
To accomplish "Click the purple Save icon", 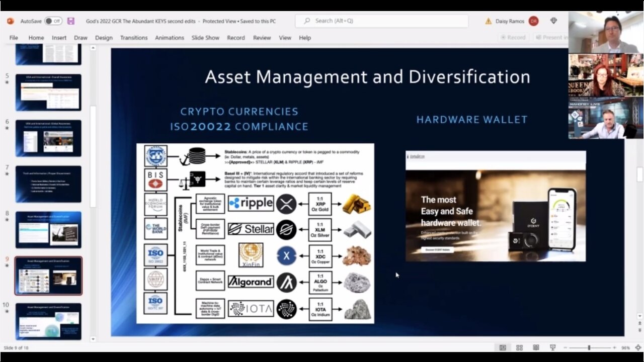I will pos(71,21).
